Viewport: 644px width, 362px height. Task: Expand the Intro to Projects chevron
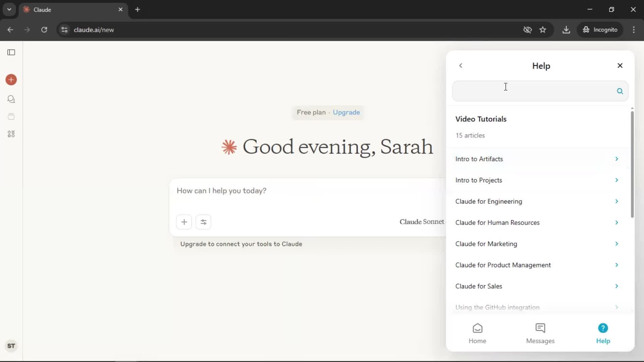[617, 180]
